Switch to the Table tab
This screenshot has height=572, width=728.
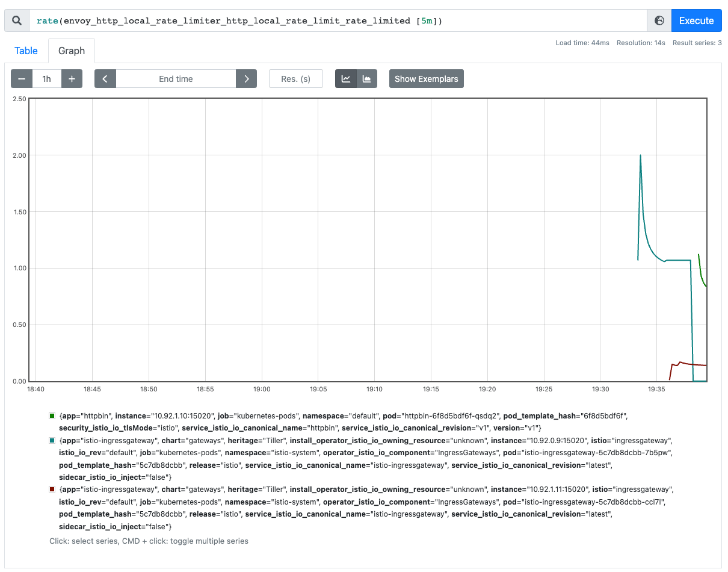coord(26,51)
